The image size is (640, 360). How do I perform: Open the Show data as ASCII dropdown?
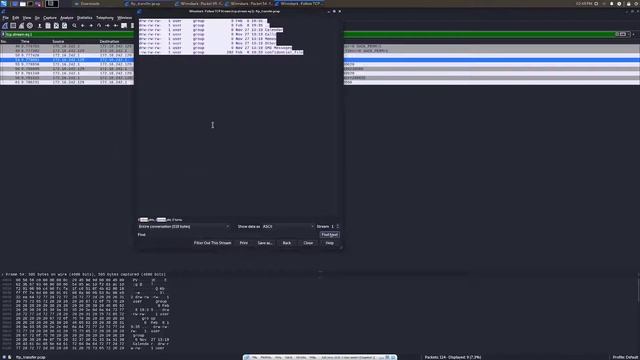288,227
